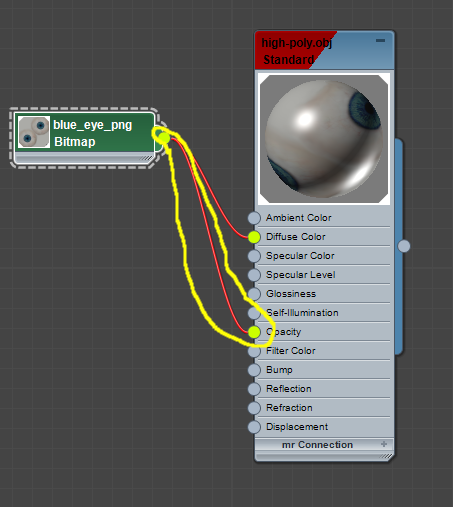Select the high-poly.obj Standard title bar

click(324, 51)
